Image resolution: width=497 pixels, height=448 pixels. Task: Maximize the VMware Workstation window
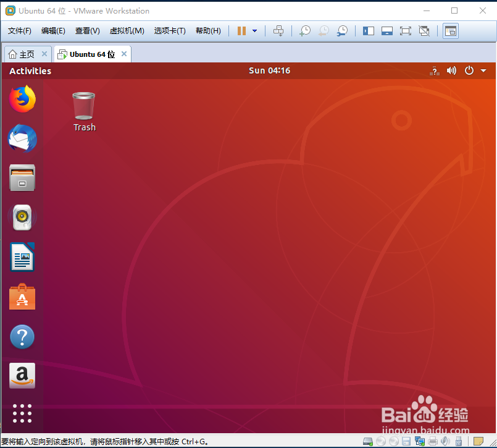(x=454, y=11)
